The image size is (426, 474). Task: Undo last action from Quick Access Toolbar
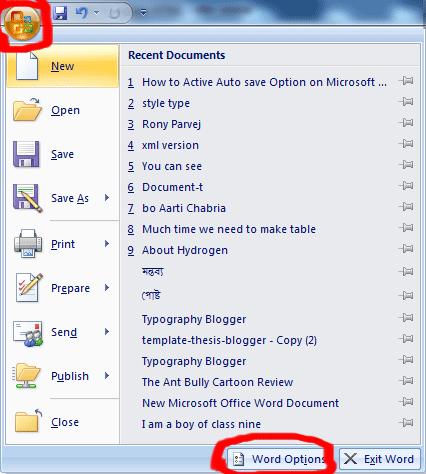coord(82,13)
